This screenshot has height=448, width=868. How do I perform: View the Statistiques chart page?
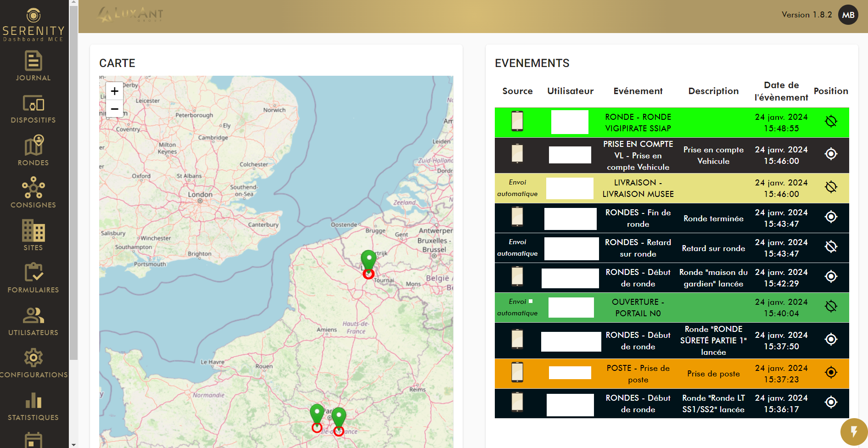(x=33, y=406)
